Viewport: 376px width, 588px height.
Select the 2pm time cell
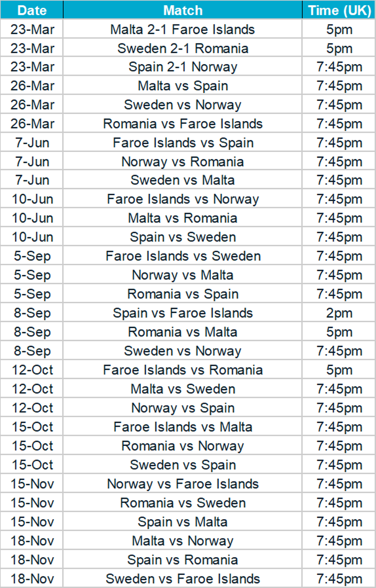point(339,313)
